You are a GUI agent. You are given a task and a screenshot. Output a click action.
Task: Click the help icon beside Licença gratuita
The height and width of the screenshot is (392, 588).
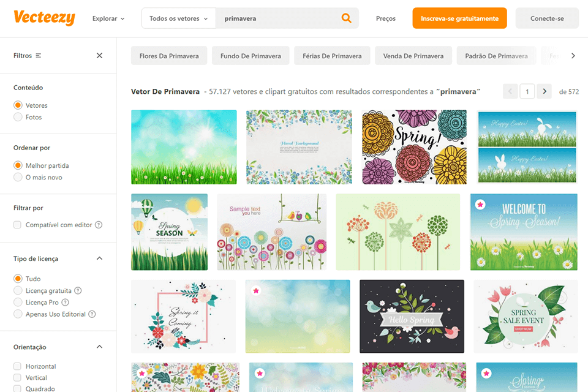pyautogui.click(x=79, y=290)
